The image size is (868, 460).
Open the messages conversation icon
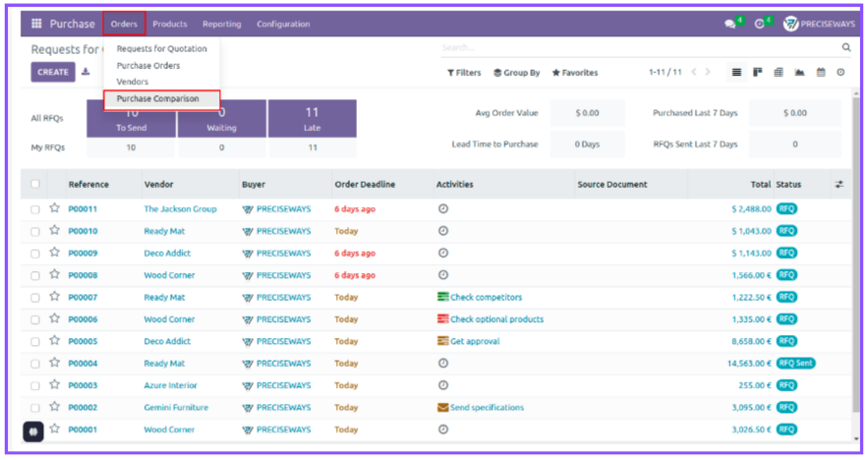click(729, 25)
